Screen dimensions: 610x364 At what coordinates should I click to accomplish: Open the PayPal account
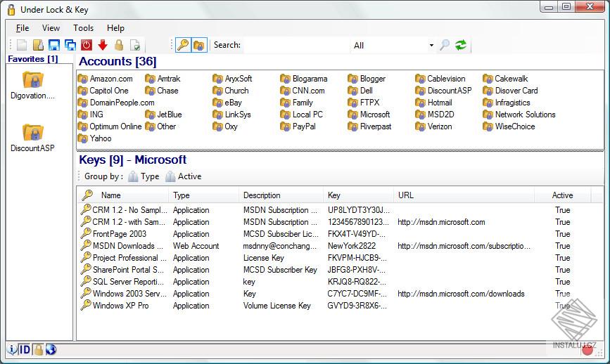[x=298, y=126]
